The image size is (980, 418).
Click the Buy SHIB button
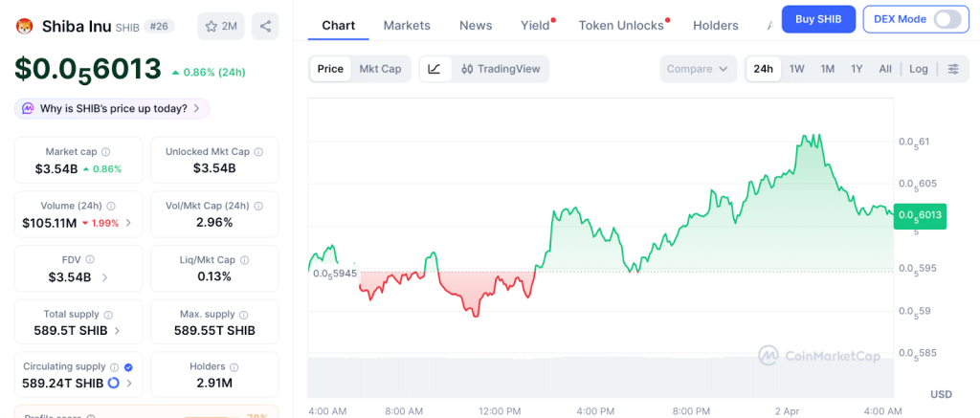818,19
